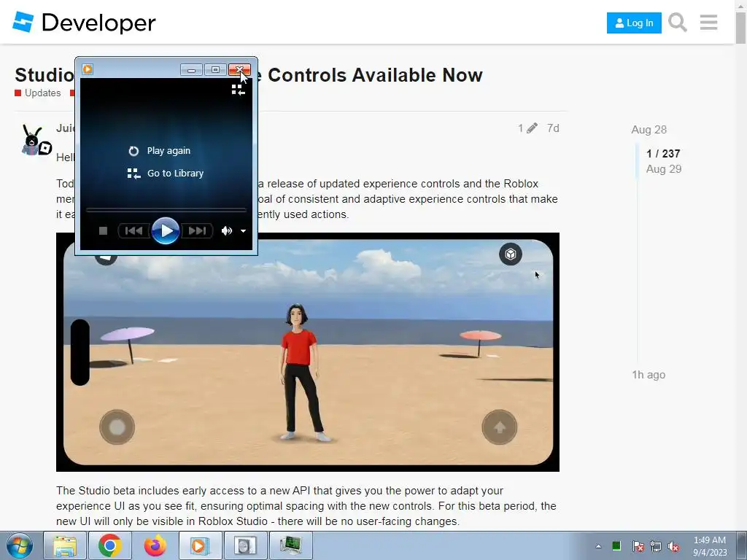Click the green tray icon

[616, 545]
